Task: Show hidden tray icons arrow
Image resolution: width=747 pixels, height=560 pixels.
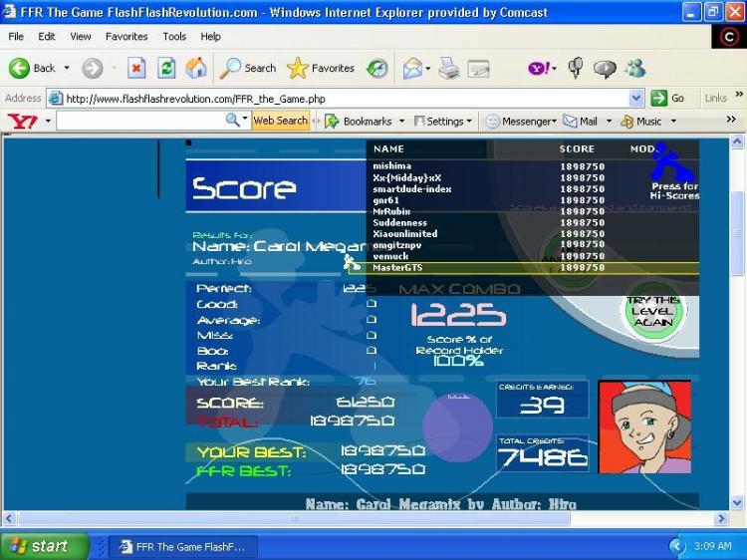Action: click(675, 546)
